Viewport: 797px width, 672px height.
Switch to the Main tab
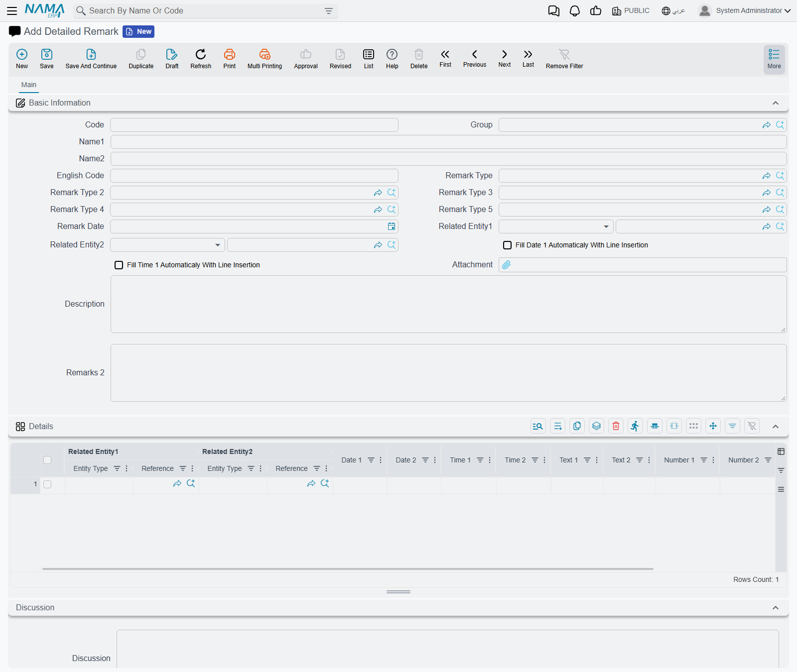pos(29,85)
